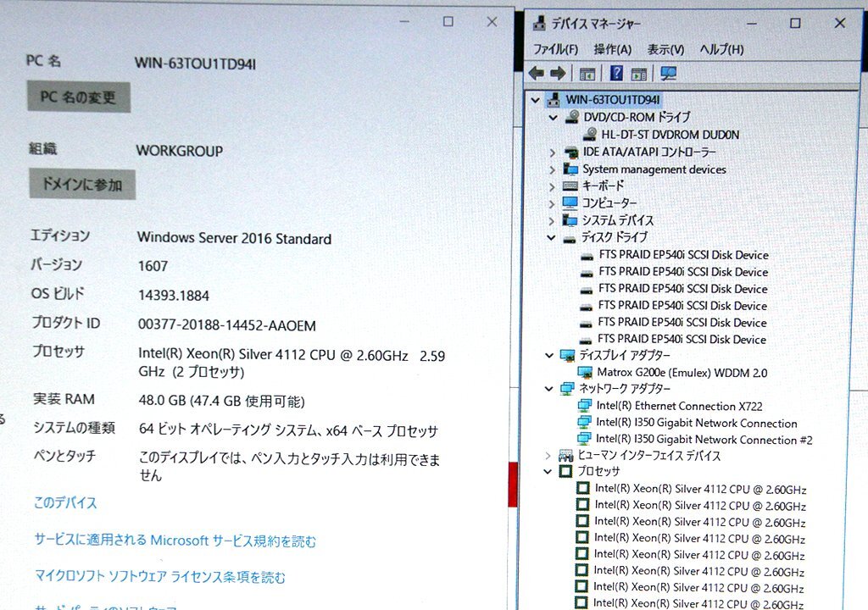Click the version value 1607

tap(153, 266)
